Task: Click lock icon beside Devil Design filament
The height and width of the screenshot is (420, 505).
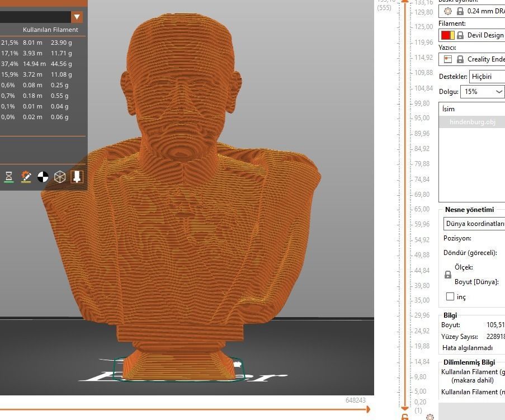Action: [x=460, y=35]
